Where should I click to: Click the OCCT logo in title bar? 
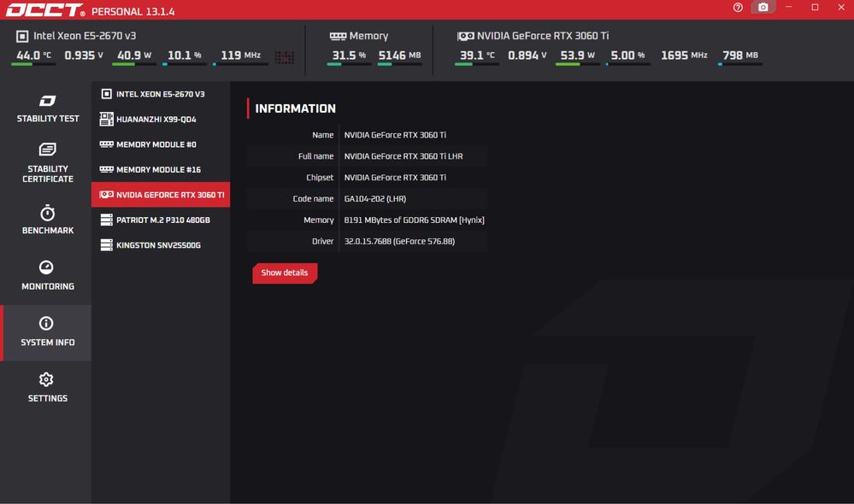tap(45, 10)
